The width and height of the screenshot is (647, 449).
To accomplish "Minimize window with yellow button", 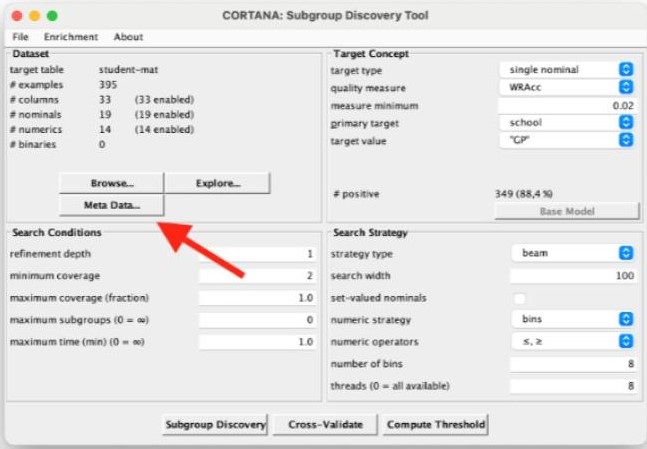I will (x=35, y=16).
